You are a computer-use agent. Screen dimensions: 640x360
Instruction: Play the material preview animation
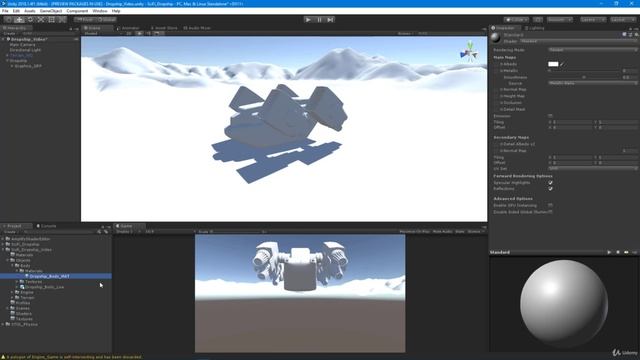[609, 252]
